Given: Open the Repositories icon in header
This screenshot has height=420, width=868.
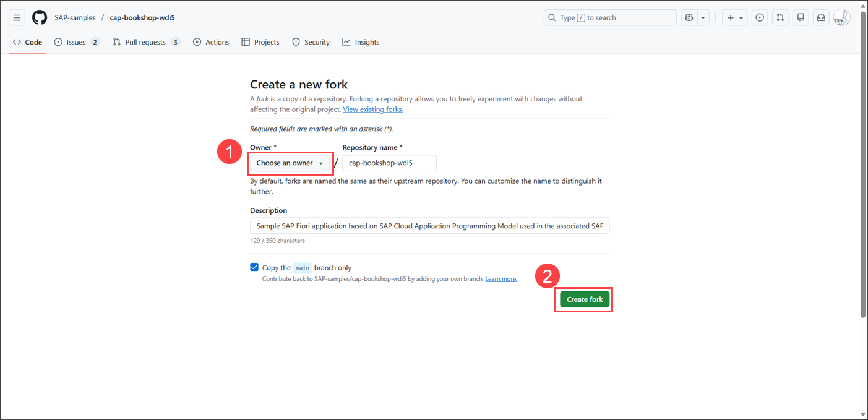Looking at the screenshot, I should point(801,18).
